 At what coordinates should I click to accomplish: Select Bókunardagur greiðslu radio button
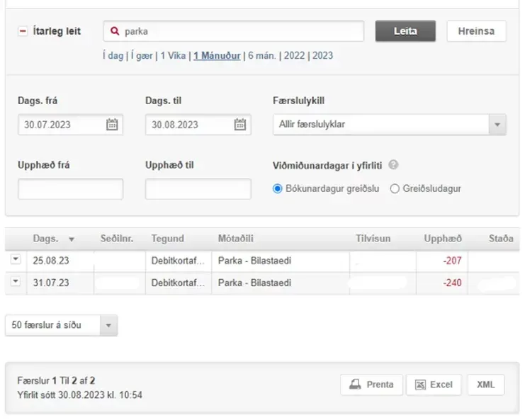(x=278, y=189)
